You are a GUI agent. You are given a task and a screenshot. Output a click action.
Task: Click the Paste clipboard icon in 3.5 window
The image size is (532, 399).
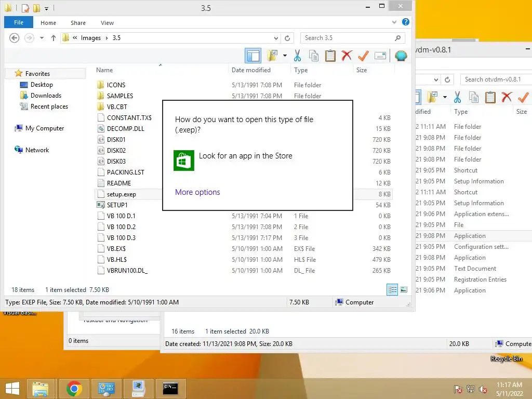[x=330, y=56]
